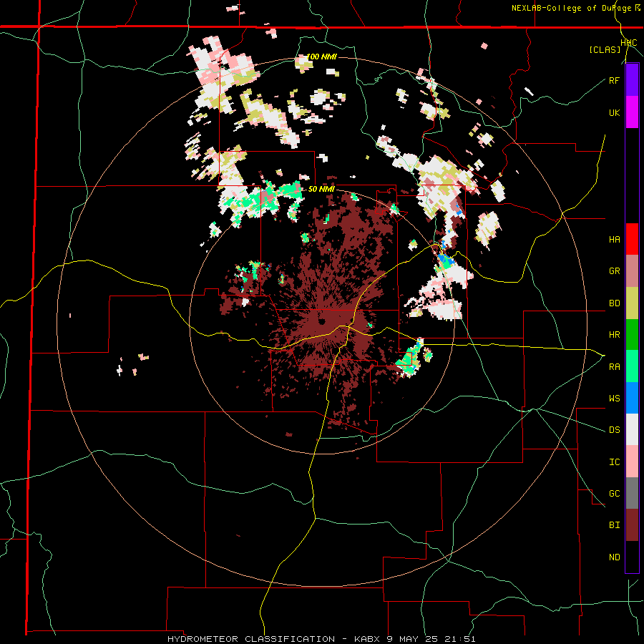Click the 100 NMI range ring label
The image size is (644, 644).
pos(321,57)
